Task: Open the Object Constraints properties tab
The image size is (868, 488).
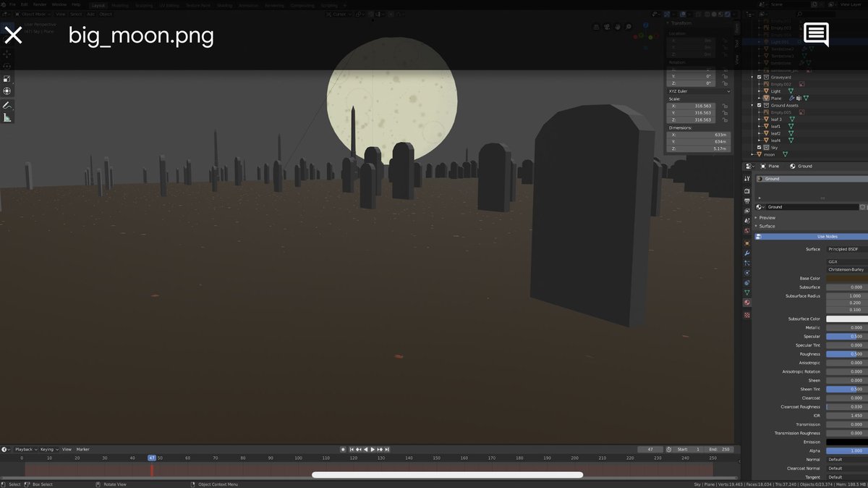Action: (747, 282)
